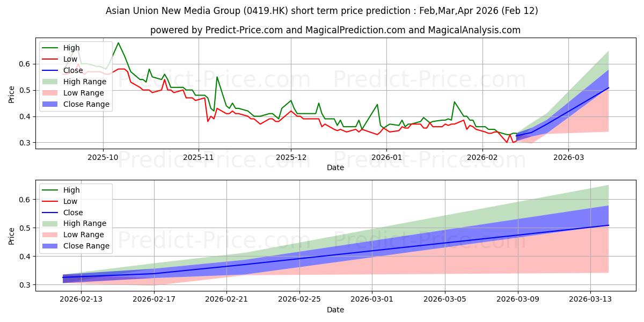Click the chart title mentioning Asian Union New Media Group
This screenshot has height=322, width=644.
[322, 11]
